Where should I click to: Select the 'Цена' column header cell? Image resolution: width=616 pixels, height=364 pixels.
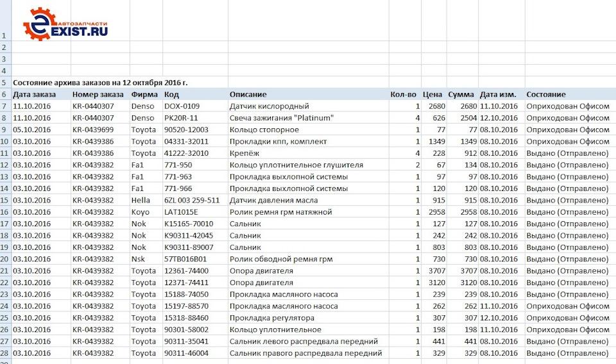pos(432,94)
